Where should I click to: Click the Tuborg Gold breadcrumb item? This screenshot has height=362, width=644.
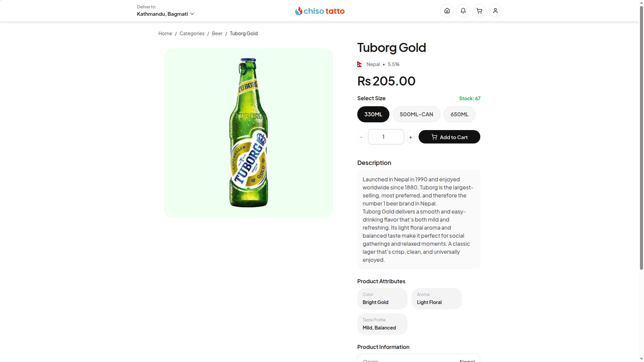point(244,34)
